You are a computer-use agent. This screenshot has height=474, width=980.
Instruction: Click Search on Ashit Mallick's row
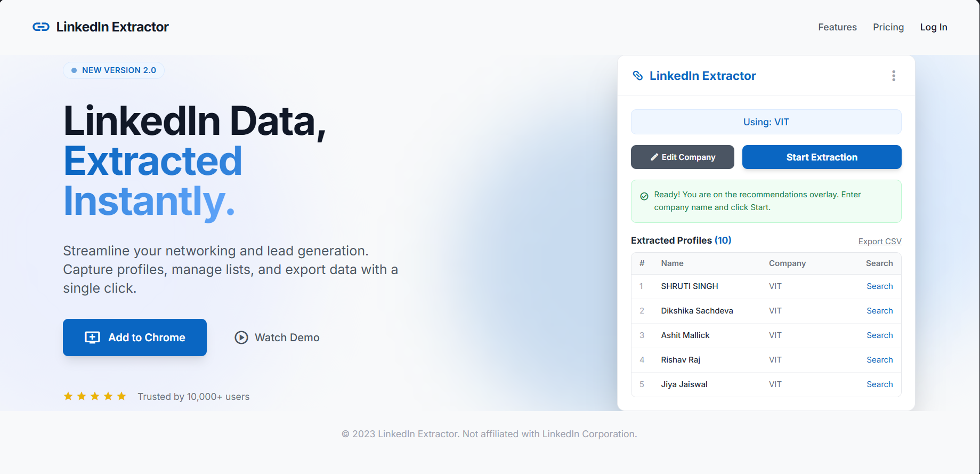point(879,335)
